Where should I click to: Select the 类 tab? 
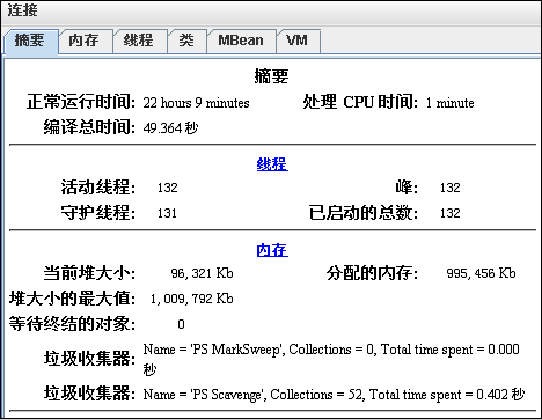pyautogui.click(x=187, y=41)
